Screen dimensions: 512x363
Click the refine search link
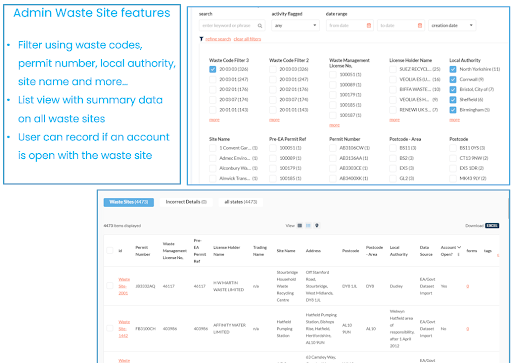point(218,39)
